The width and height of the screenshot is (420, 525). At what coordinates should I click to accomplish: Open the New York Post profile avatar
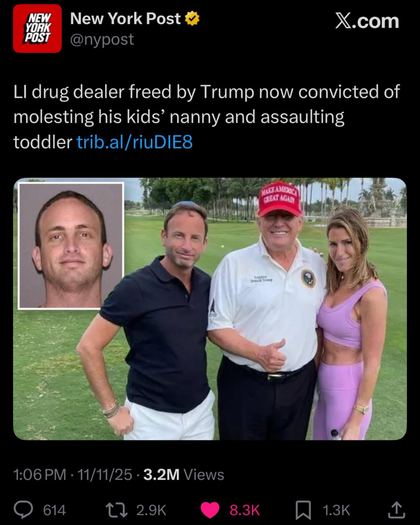(37, 28)
